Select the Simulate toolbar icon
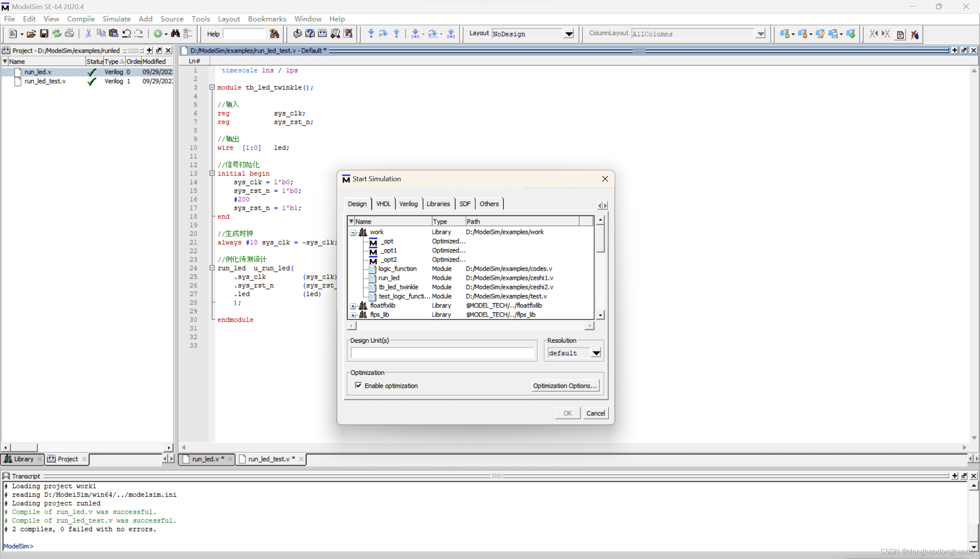 (x=335, y=34)
